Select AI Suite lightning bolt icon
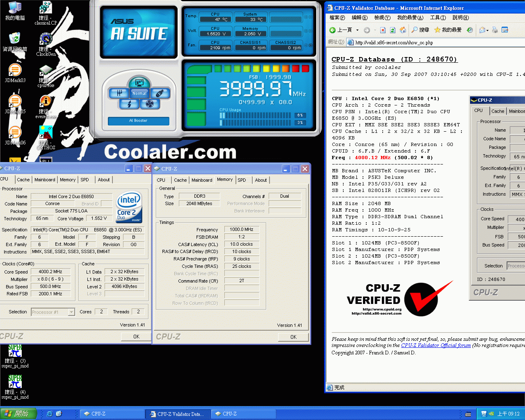The image size is (525, 420). (x=129, y=104)
